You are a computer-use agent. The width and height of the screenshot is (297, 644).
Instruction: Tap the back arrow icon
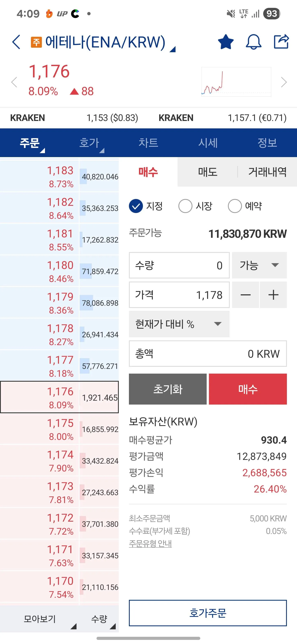(x=16, y=42)
